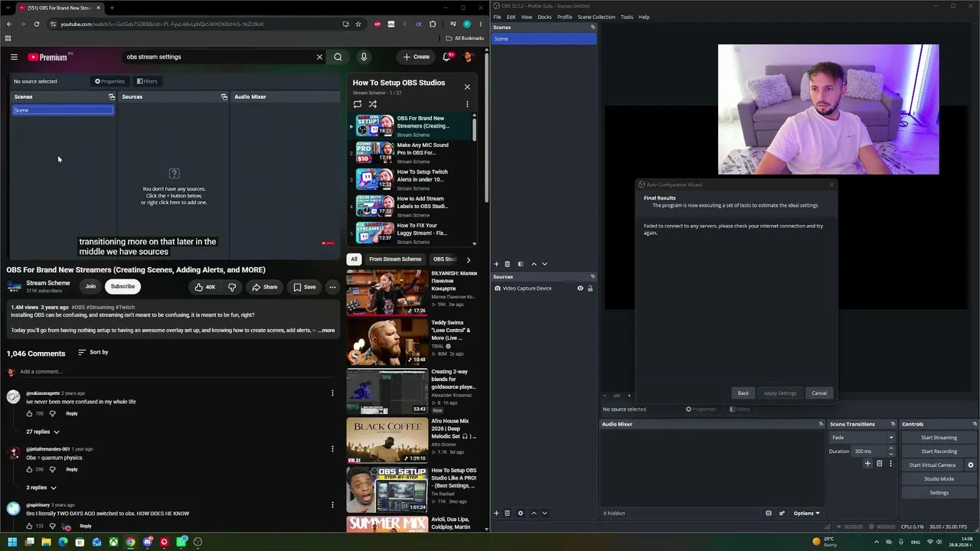The height and width of the screenshot is (551, 980).
Task: Open comments Sort by dropdown
Action: (x=93, y=352)
